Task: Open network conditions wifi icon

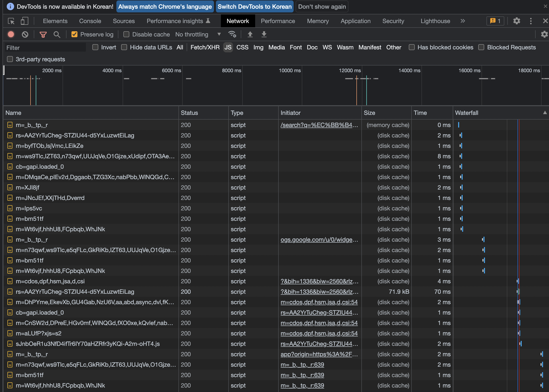Action: pyautogui.click(x=232, y=34)
